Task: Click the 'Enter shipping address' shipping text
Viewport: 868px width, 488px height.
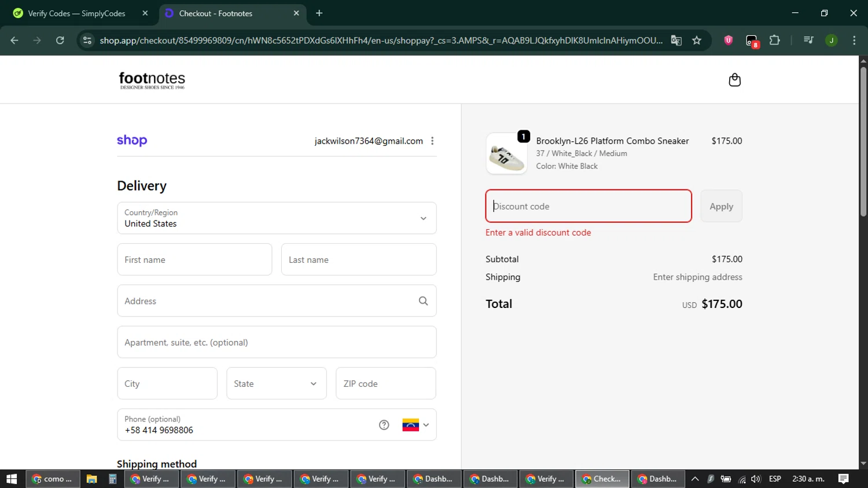Action: [698, 277]
